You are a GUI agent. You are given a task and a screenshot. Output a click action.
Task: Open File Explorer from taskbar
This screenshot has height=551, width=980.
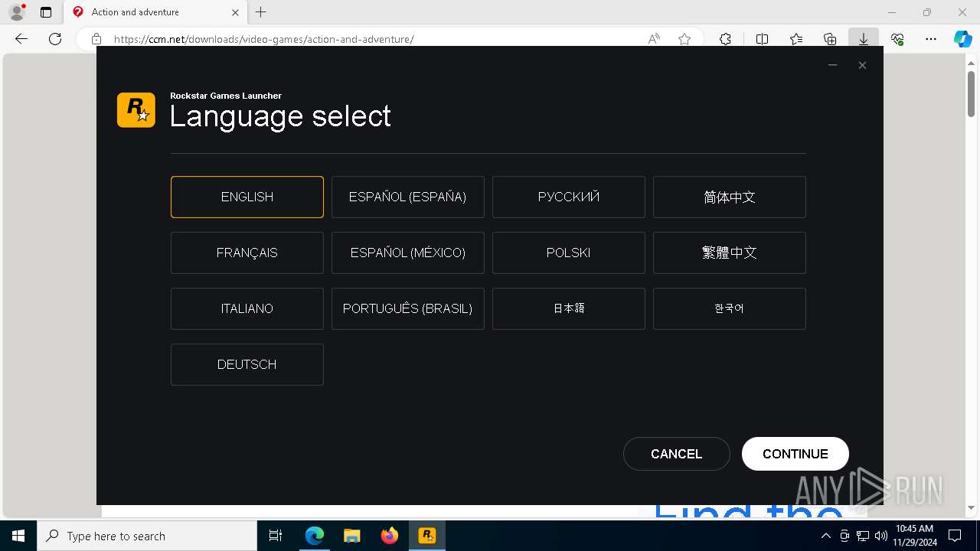[x=351, y=536]
